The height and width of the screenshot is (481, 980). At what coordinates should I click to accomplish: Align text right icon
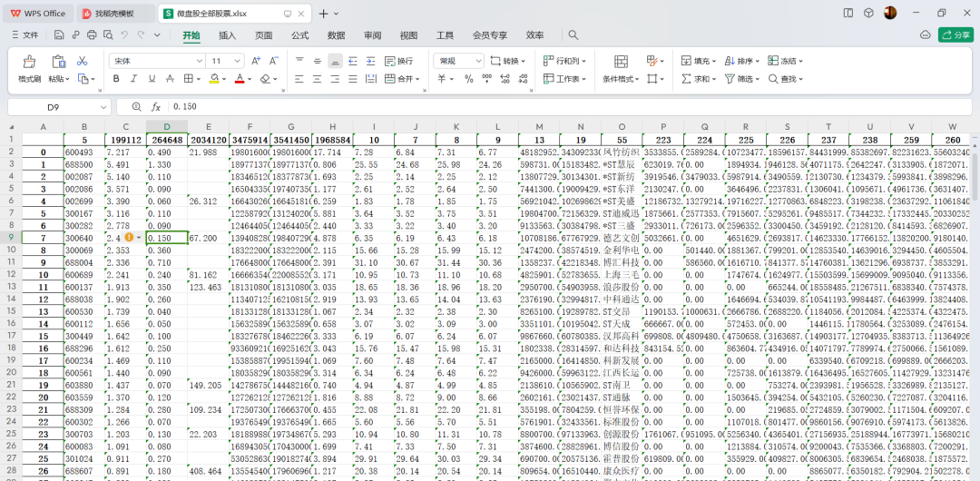(335, 79)
